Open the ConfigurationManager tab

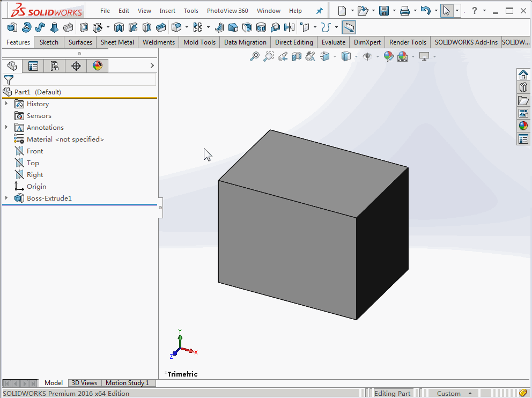(54, 66)
